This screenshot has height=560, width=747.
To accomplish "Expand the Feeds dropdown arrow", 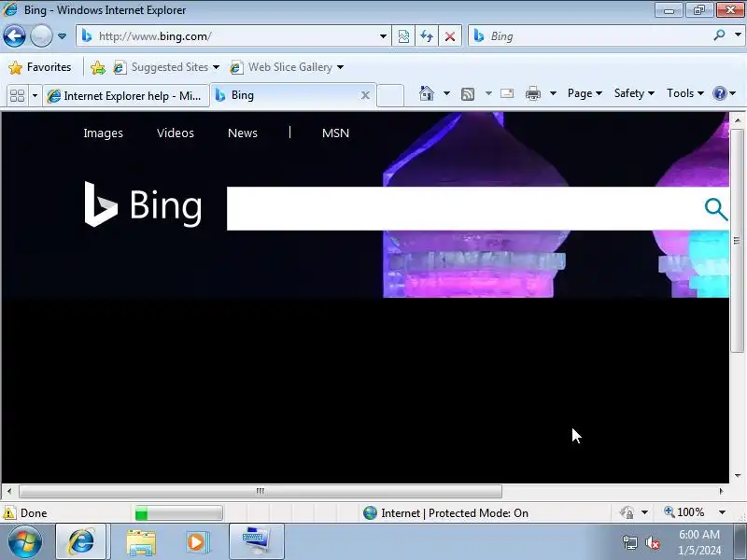I will [x=488, y=93].
